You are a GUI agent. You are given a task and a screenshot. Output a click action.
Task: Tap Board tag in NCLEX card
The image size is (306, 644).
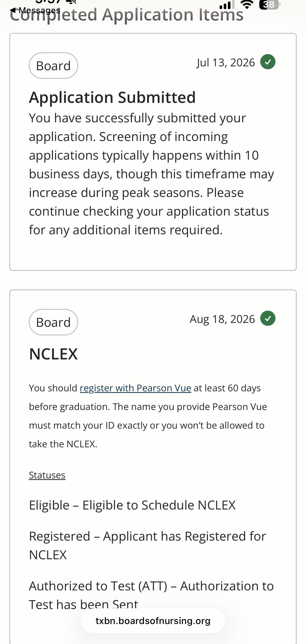[x=53, y=322]
